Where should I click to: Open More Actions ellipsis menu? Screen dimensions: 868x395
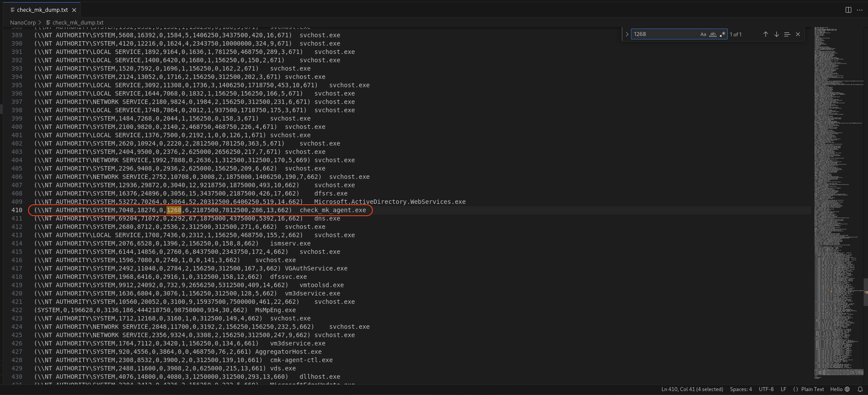point(860,10)
